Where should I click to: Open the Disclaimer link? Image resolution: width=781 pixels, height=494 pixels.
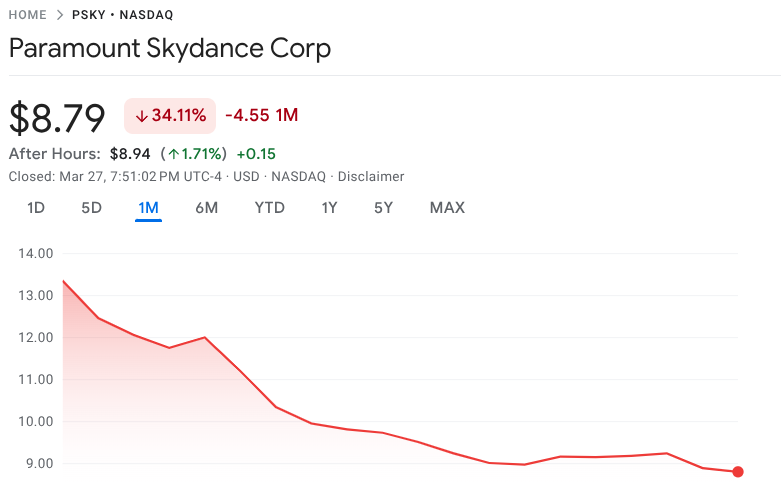(x=371, y=177)
